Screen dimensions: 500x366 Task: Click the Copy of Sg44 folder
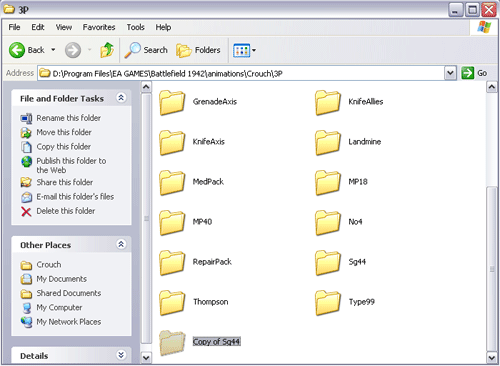click(x=199, y=342)
